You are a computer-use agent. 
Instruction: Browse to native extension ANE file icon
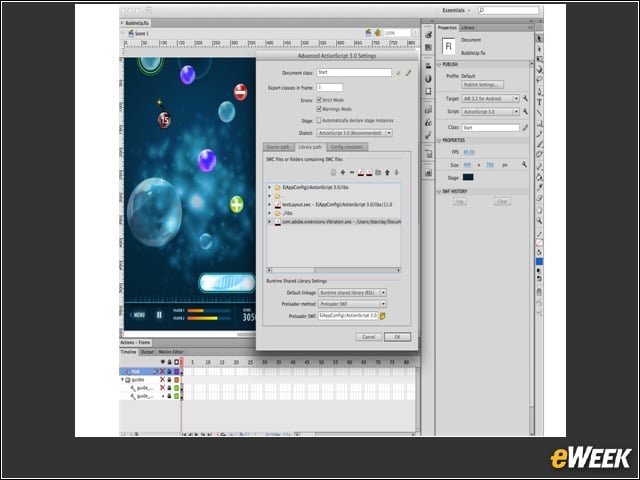[369, 173]
